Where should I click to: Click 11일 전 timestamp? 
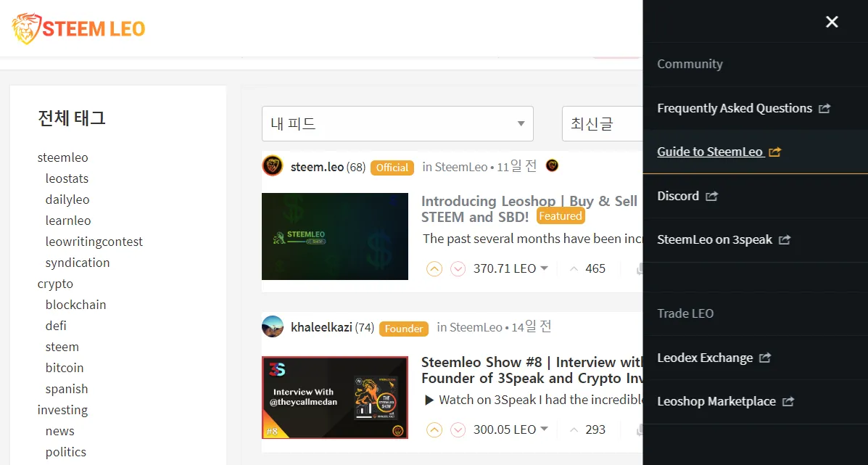(517, 166)
